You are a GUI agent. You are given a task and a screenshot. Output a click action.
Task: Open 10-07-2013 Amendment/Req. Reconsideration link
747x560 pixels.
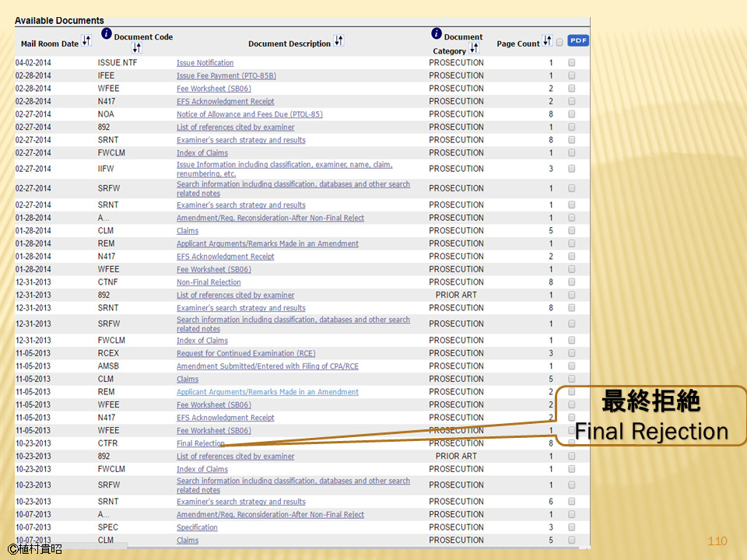[x=270, y=515]
